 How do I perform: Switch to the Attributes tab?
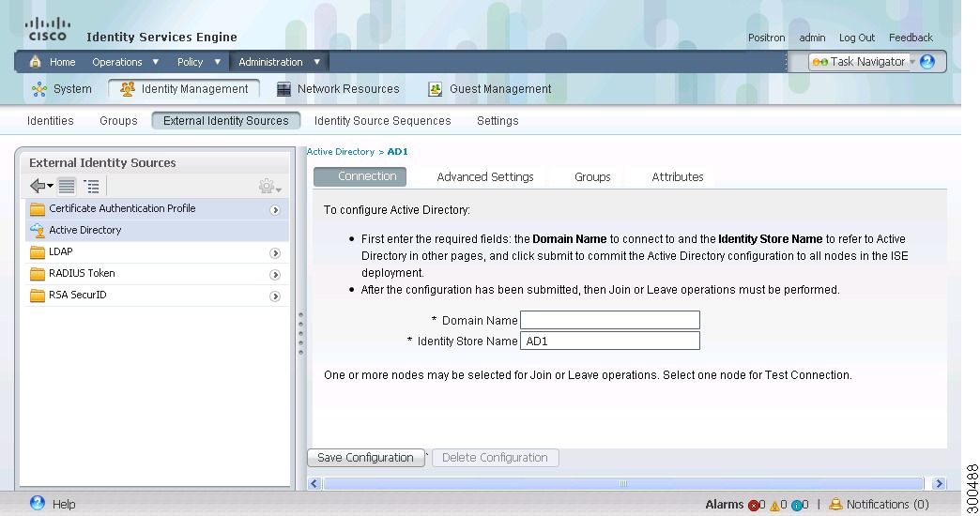tap(678, 176)
